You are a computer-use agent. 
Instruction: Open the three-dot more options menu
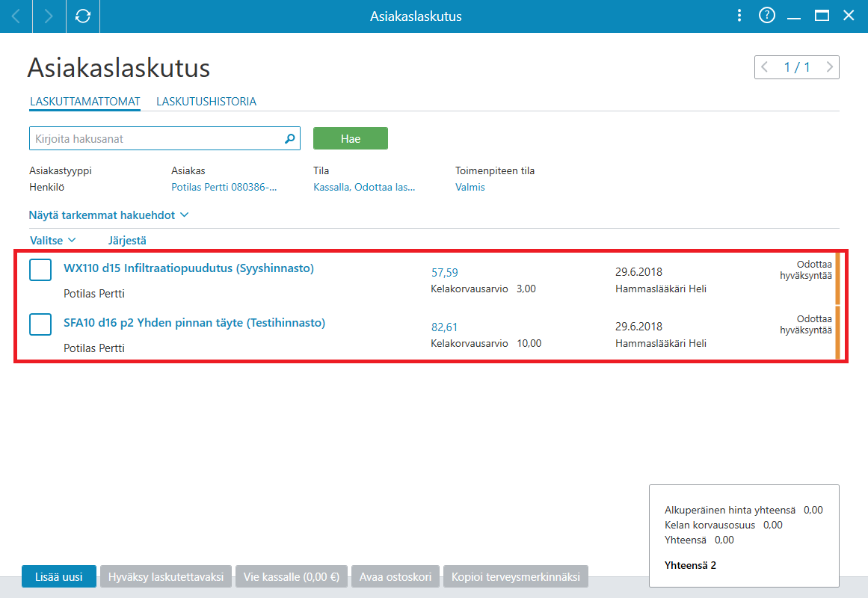point(739,16)
